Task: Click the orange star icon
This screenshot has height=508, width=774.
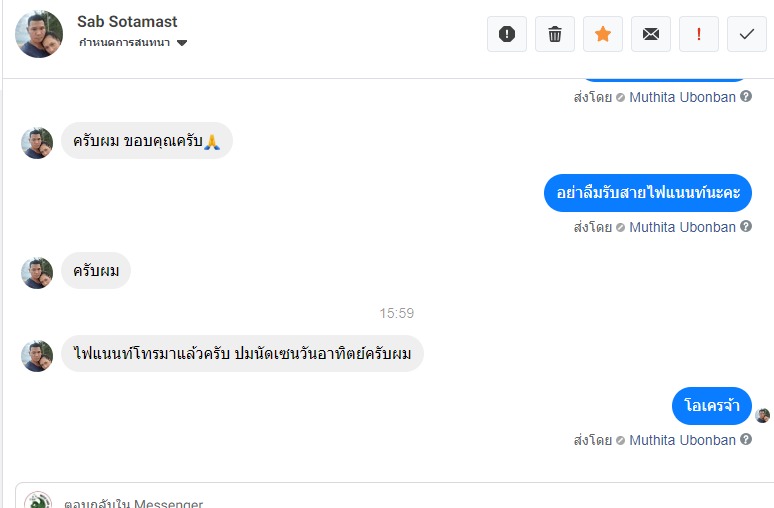Action: click(603, 34)
